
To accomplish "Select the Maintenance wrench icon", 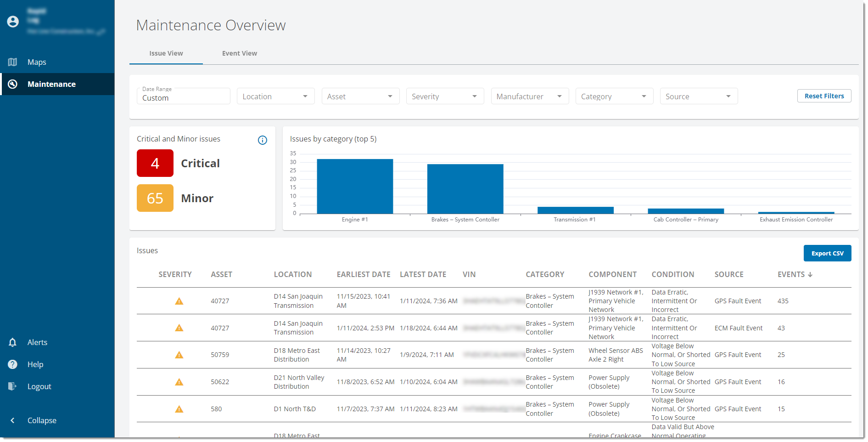I will coord(13,84).
